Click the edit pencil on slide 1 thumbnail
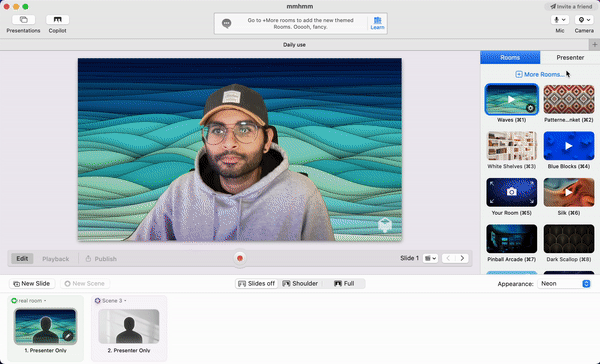Image resolution: width=600 pixels, height=364 pixels. pyautogui.click(x=68, y=336)
